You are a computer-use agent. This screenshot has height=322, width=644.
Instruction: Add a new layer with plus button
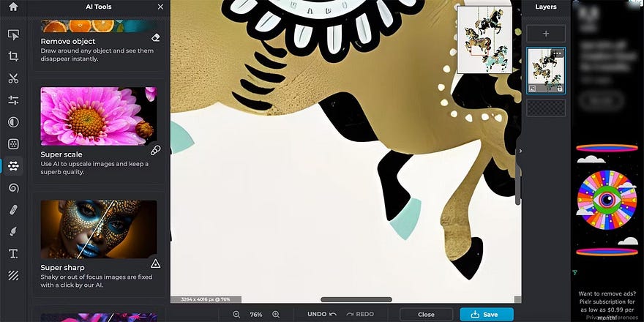click(x=546, y=33)
